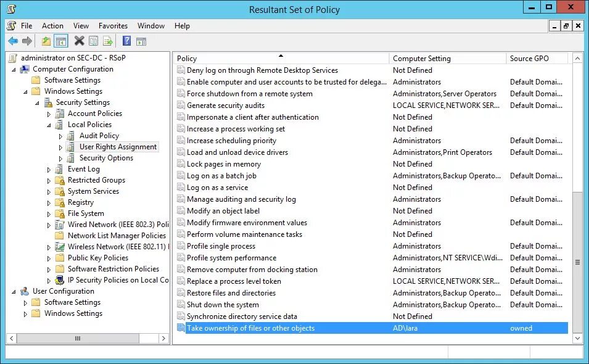The height and width of the screenshot is (364, 589).
Task: Select Software Restriction Policies tree item
Action: coord(113,269)
